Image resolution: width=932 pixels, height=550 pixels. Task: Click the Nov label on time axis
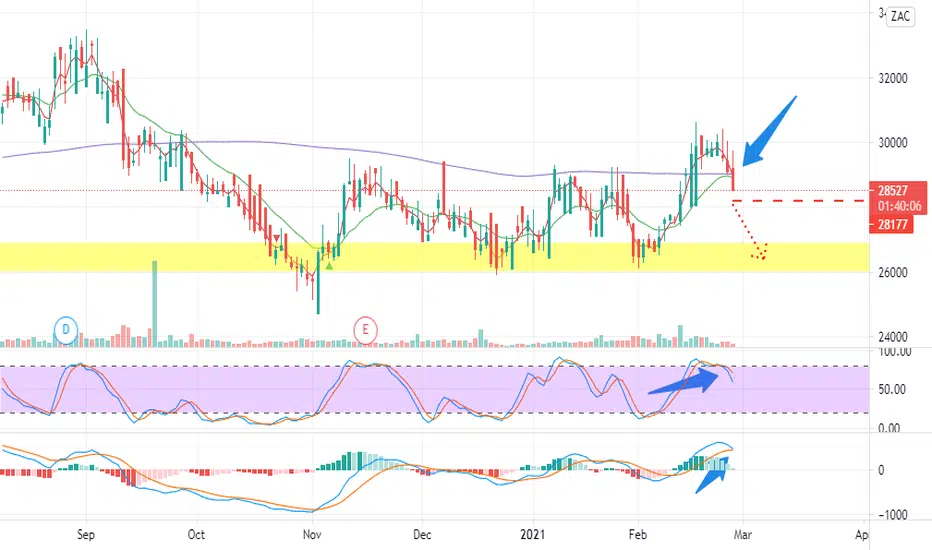click(312, 535)
